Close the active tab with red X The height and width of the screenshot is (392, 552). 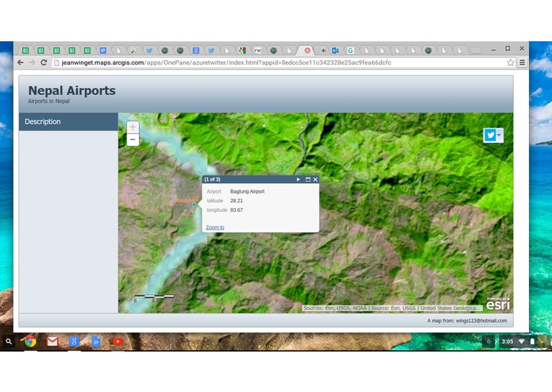tap(307, 51)
